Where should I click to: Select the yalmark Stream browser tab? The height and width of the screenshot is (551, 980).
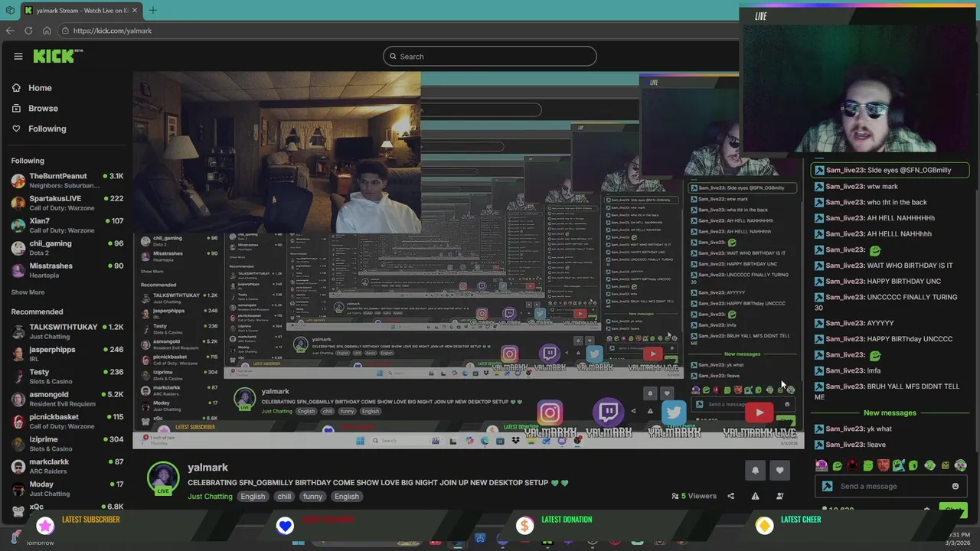tap(80, 10)
